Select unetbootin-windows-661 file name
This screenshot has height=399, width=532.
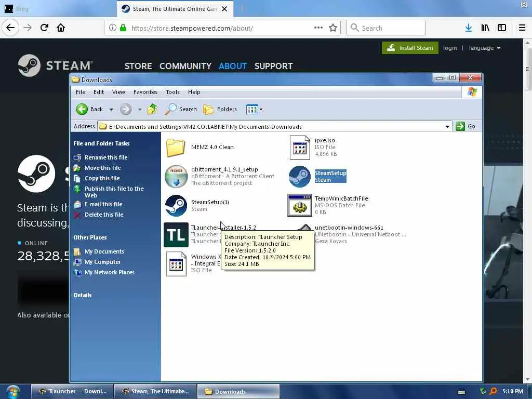point(349,228)
